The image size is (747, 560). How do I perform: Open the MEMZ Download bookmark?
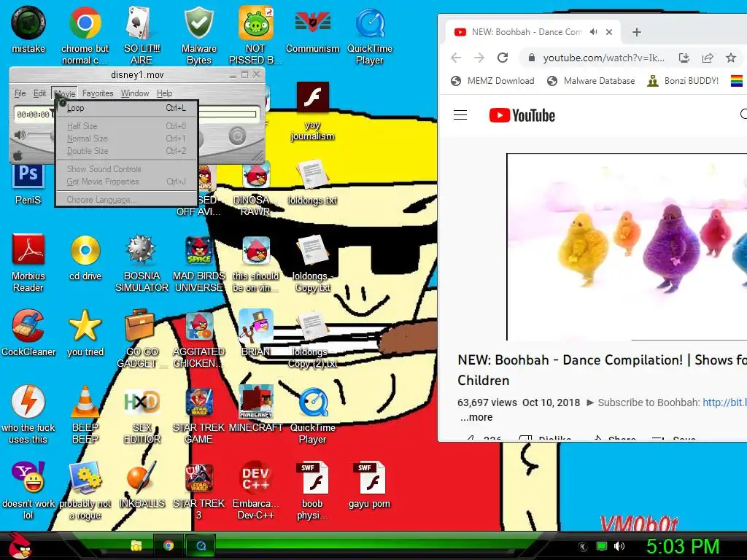[492, 81]
